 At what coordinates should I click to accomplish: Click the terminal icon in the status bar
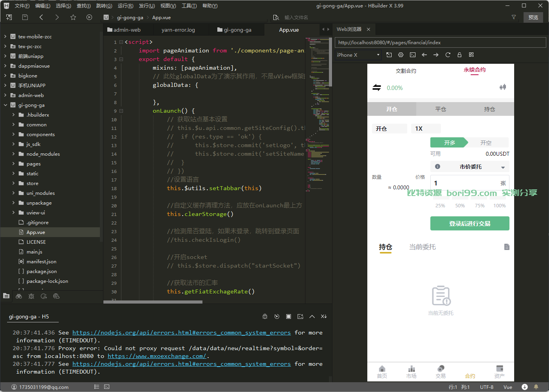107,387
